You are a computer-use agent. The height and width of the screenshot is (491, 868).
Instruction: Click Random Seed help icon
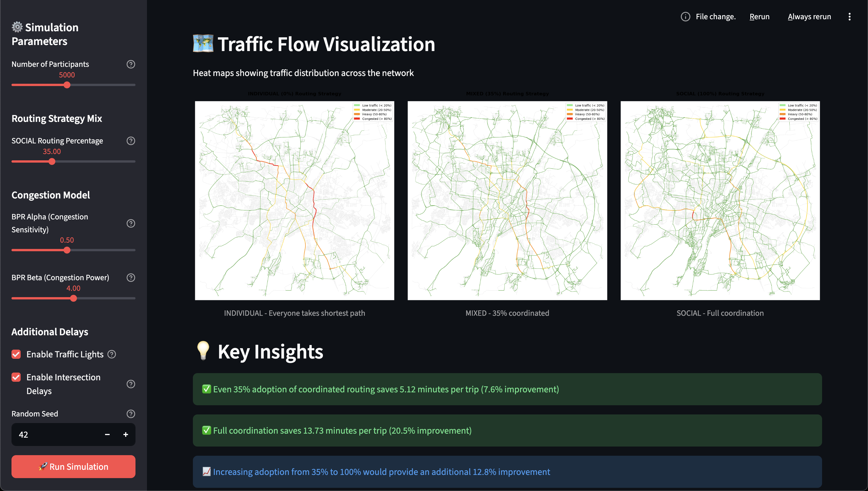[131, 414]
